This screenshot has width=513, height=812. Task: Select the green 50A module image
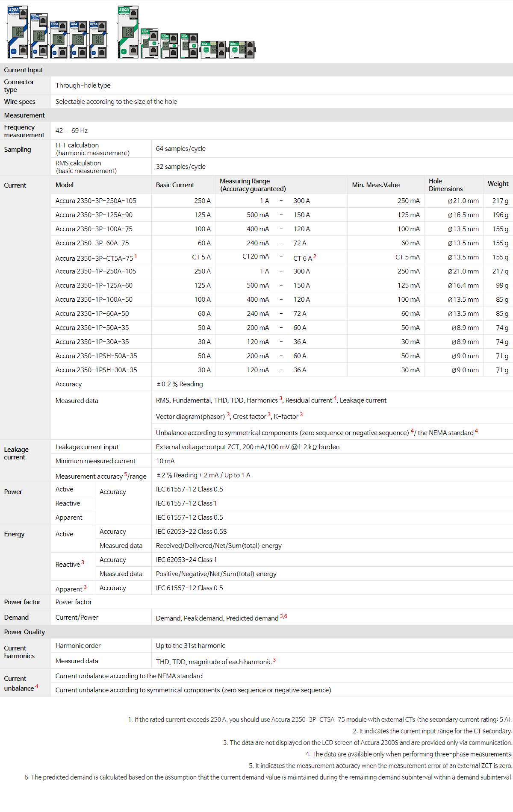[213, 50]
